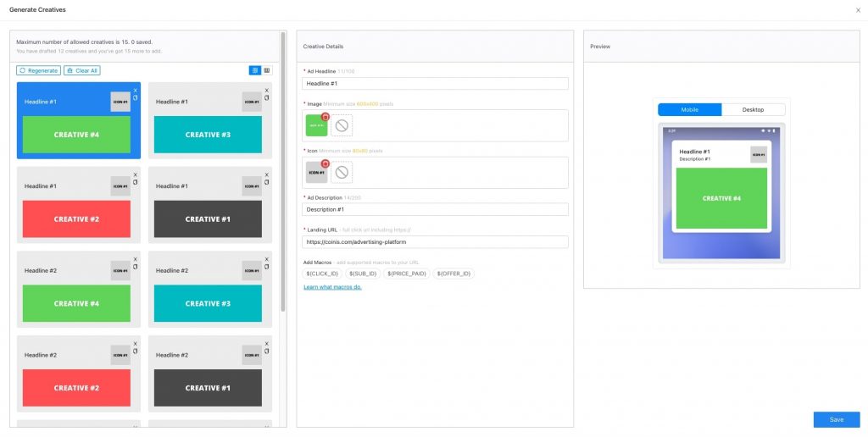Select the Mobile preview tab
868x437 pixels.
tap(689, 109)
